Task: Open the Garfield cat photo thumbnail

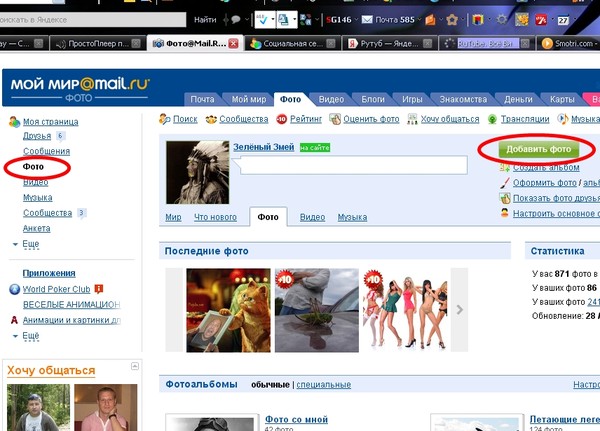Action: (228, 310)
